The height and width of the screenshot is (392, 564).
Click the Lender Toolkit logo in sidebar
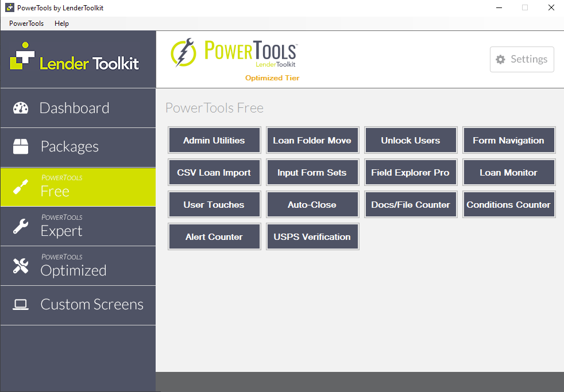75,58
